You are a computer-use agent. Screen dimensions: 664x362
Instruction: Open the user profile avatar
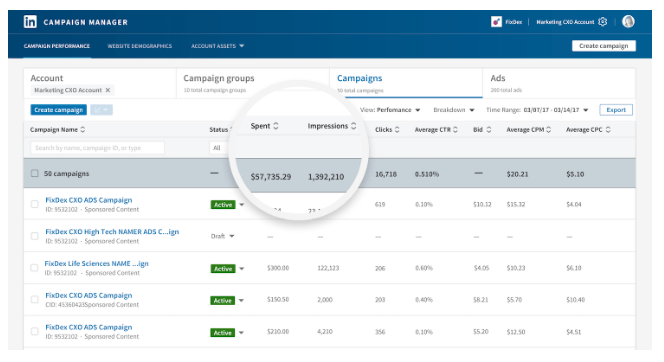point(628,22)
